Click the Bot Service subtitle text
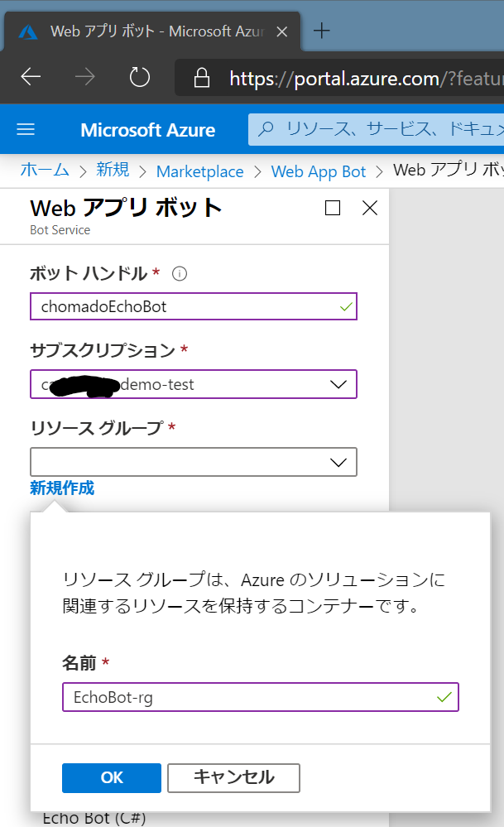This screenshot has height=827, width=504. [60, 230]
